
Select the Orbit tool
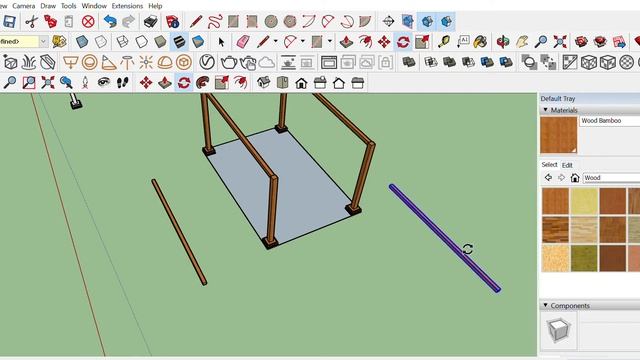(503, 42)
